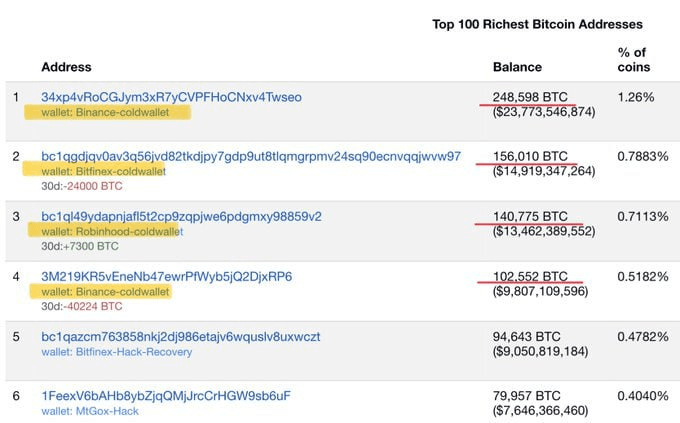Click the Bitfinex-coldwallet wallet label
Viewport: 680px width, 423px height.
coord(104,172)
